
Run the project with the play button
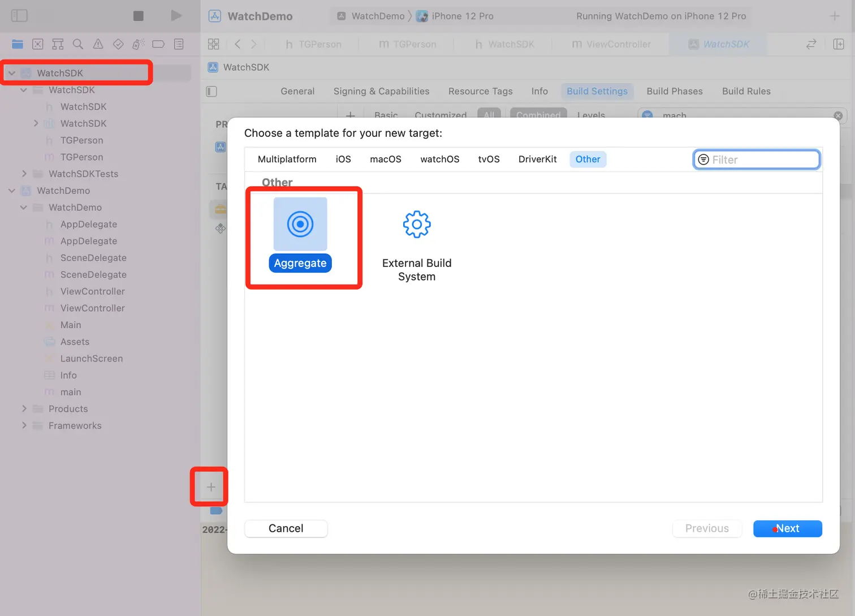click(x=176, y=16)
